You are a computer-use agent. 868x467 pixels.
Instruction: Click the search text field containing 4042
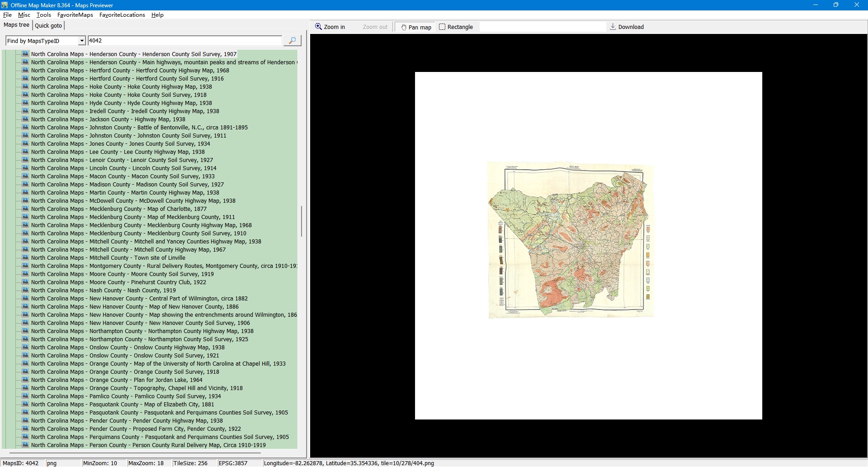[184, 41]
